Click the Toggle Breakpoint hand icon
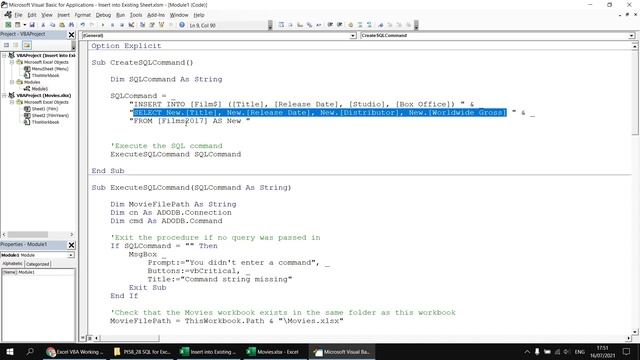The height and width of the screenshot is (360, 640). (x=351, y=25)
